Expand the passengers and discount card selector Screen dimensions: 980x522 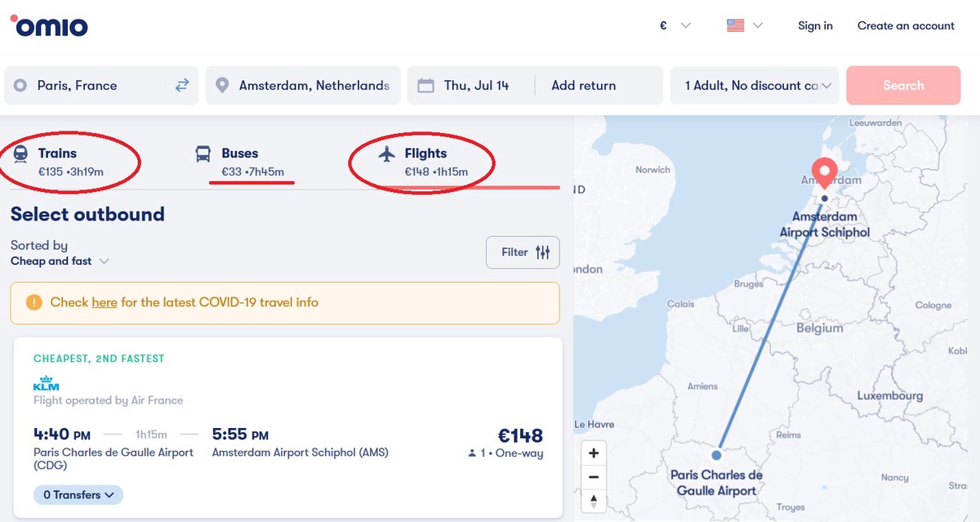754,85
